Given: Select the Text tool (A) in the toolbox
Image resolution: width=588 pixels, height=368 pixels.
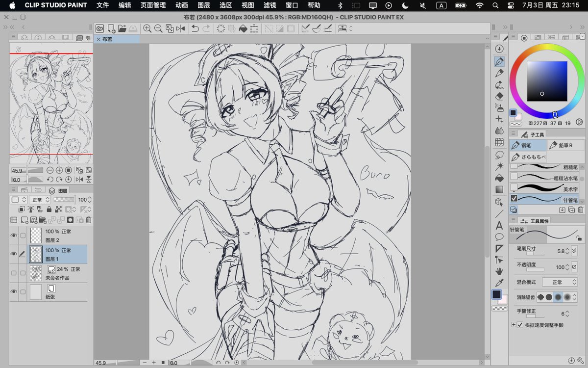Looking at the screenshot, I should click(499, 226).
